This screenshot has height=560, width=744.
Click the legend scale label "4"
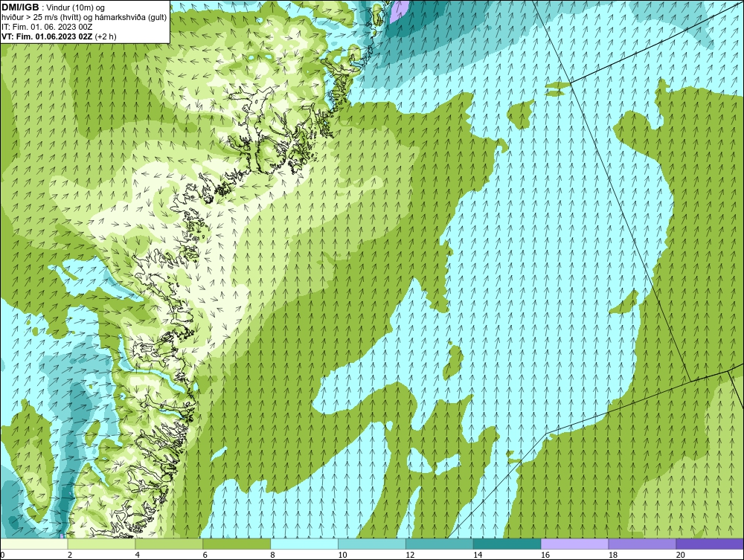coord(137,555)
